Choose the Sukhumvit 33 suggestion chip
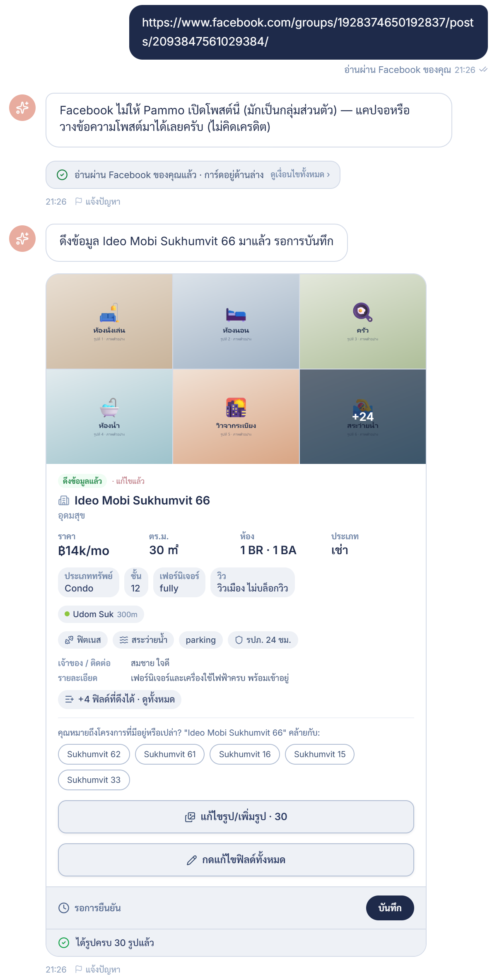The width and height of the screenshot is (497, 980). [94, 780]
